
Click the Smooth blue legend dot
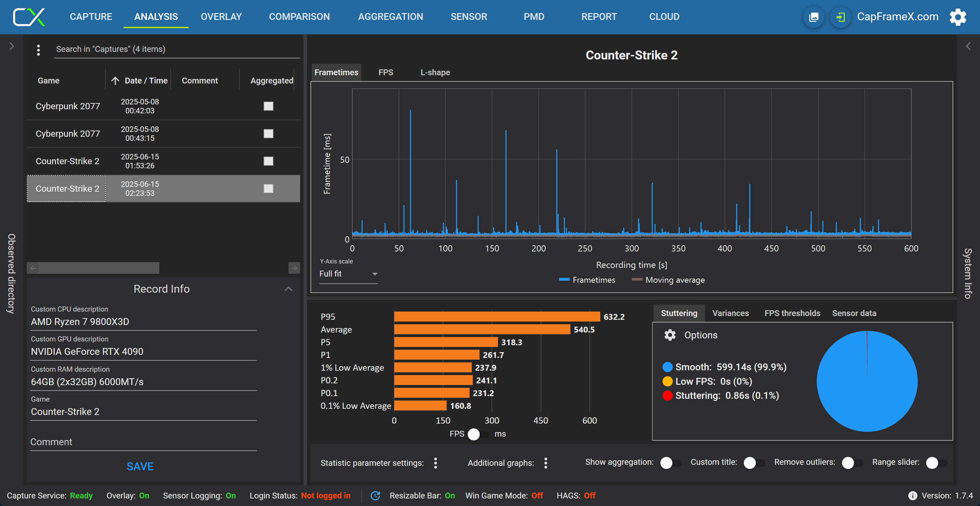point(667,367)
